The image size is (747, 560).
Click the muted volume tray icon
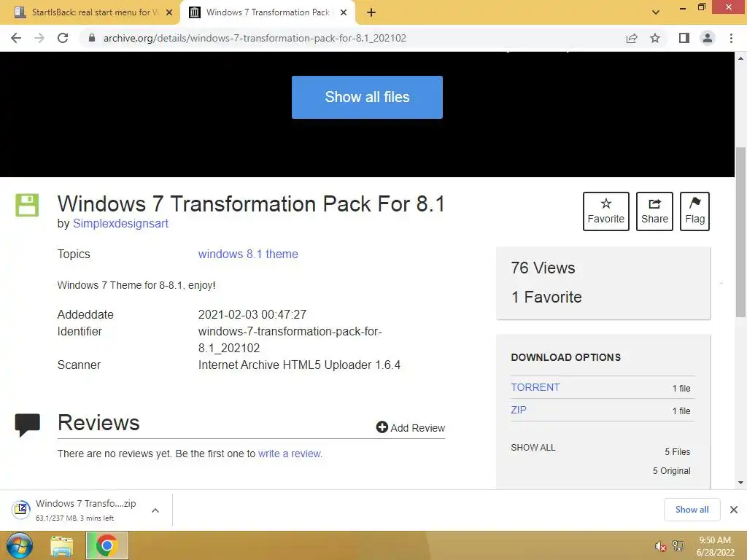coord(660,547)
